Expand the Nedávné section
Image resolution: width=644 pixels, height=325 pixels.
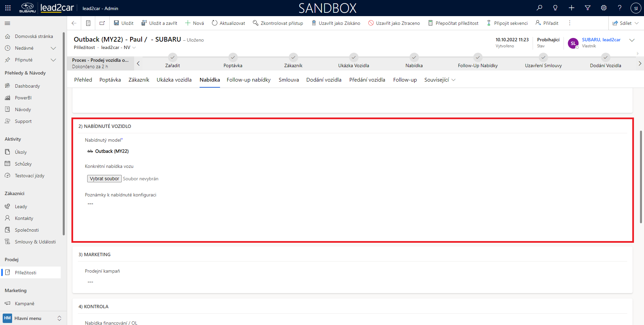click(x=53, y=48)
